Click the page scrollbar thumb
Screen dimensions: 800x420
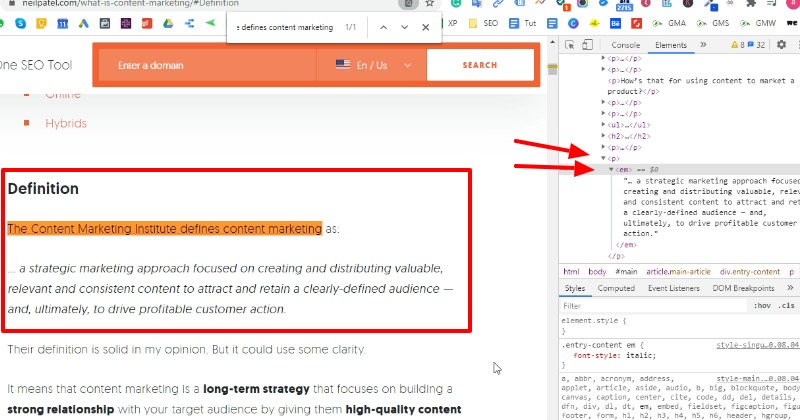pos(552,69)
